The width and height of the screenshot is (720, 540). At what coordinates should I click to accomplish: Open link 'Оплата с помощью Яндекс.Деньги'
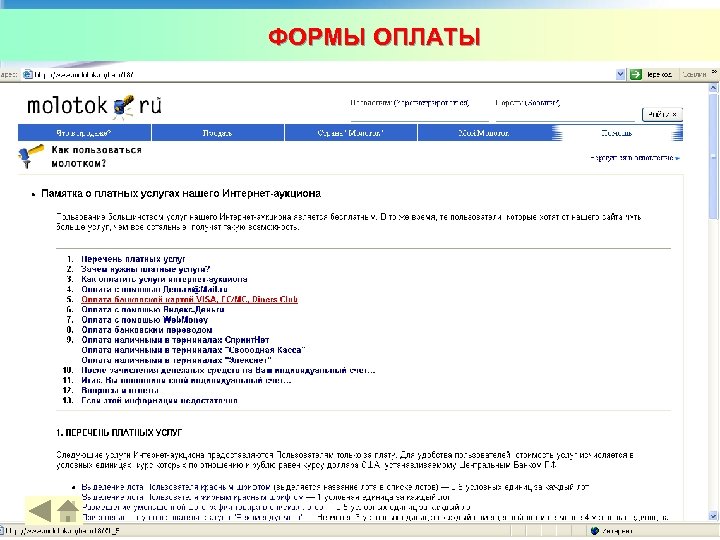point(152,309)
